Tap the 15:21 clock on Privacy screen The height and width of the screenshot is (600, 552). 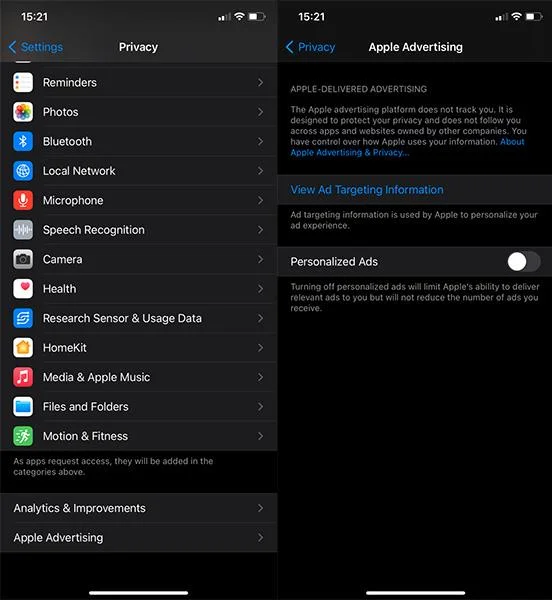coord(34,17)
